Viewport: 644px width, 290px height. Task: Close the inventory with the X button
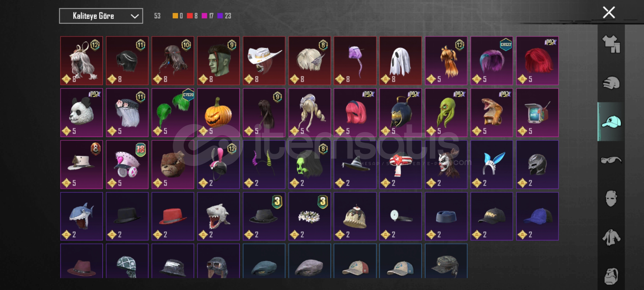click(609, 12)
